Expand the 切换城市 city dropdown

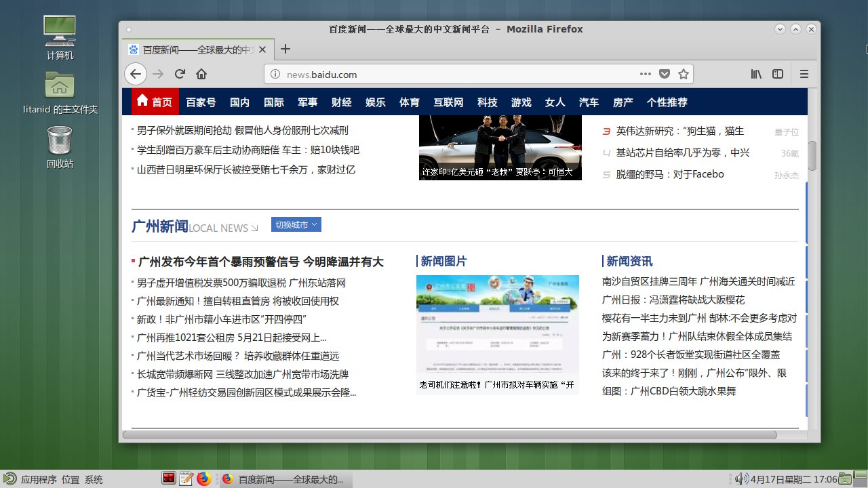(296, 225)
